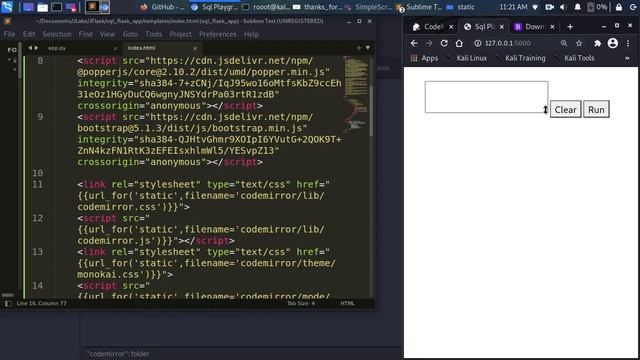Switch to rooot@kali terminal taskbar window
The width and height of the screenshot is (640, 360).
click(266, 7)
